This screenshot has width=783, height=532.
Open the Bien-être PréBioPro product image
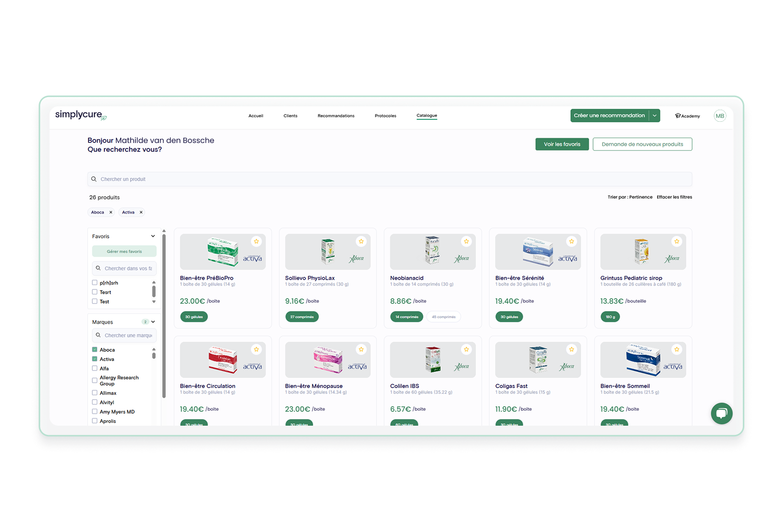tap(222, 252)
